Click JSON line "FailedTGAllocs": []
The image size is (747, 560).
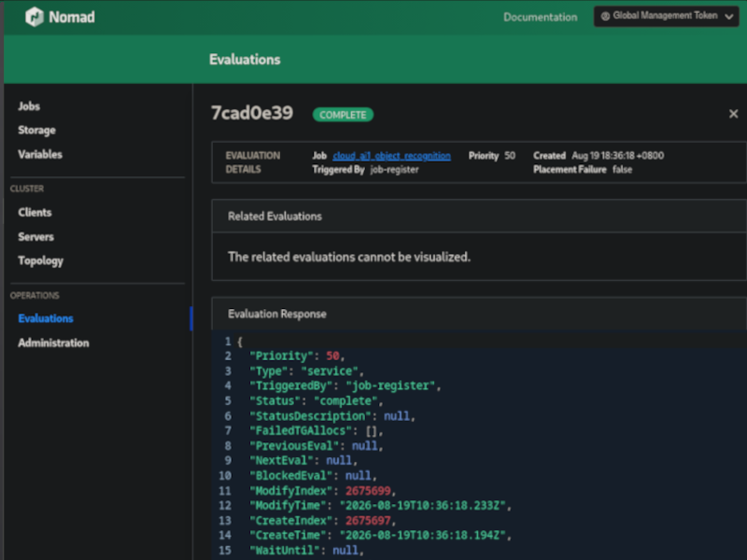click(x=317, y=431)
